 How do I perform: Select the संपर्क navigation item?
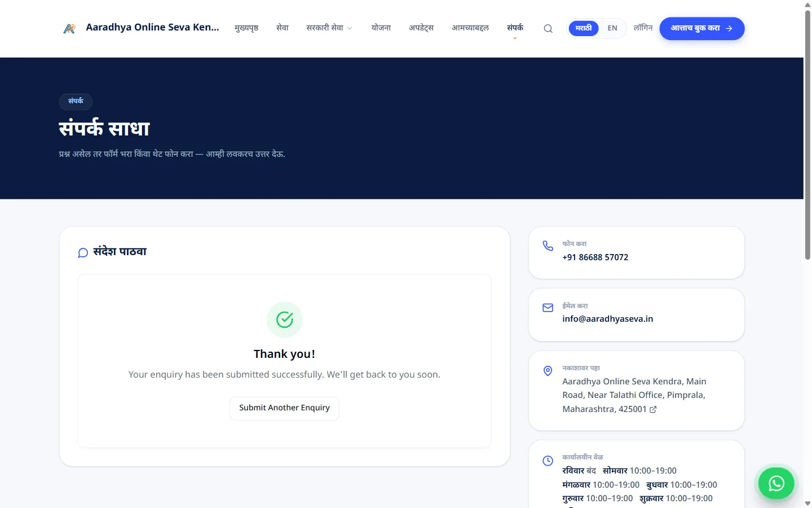[515, 28]
